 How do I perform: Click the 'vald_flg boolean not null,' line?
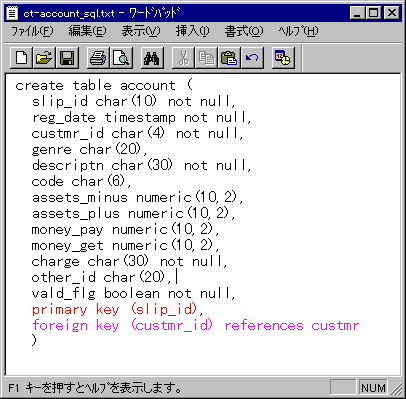pos(133,293)
